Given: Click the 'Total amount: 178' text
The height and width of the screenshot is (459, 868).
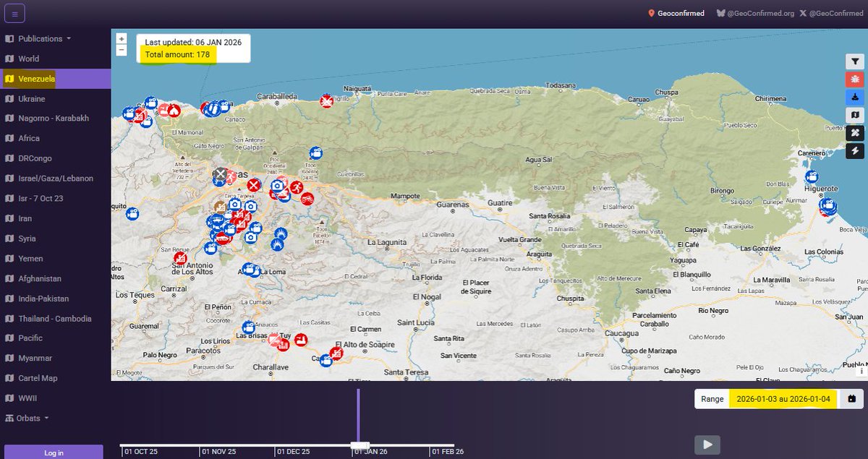Looking at the screenshot, I should tap(177, 55).
